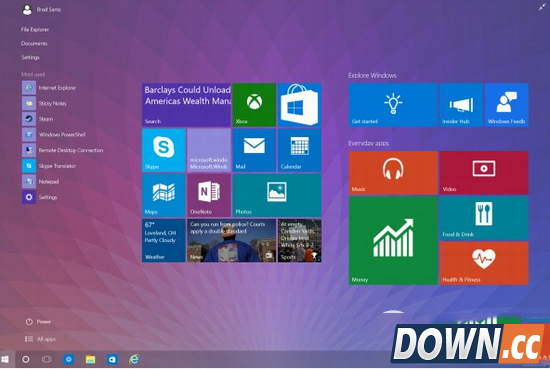The image size is (550, 369).
Task: Click the Windows Start button on taskbar
Action: [x=5, y=360]
